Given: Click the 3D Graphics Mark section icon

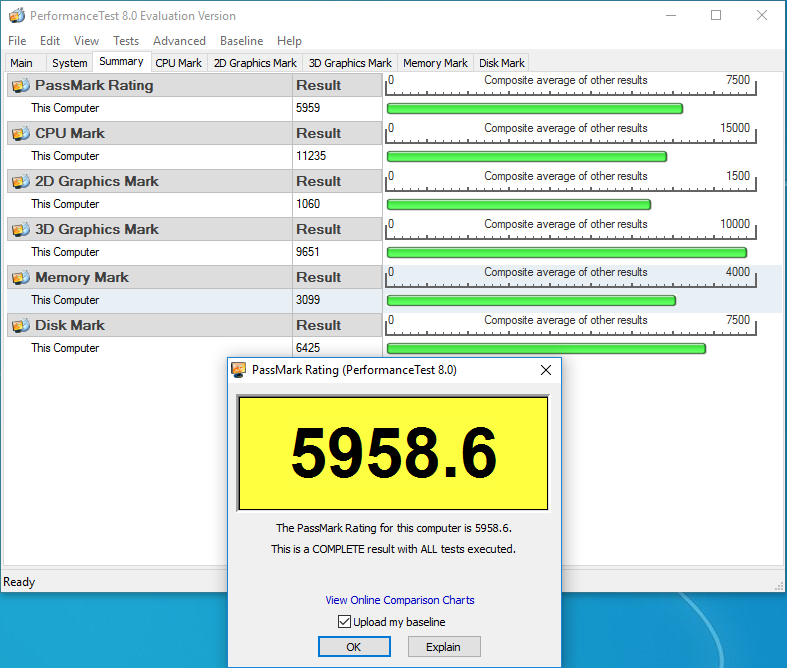Looking at the screenshot, I should tap(21, 229).
